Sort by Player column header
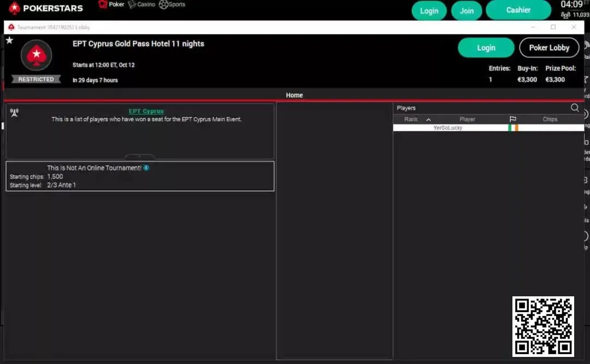590x364 pixels. [x=467, y=119]
